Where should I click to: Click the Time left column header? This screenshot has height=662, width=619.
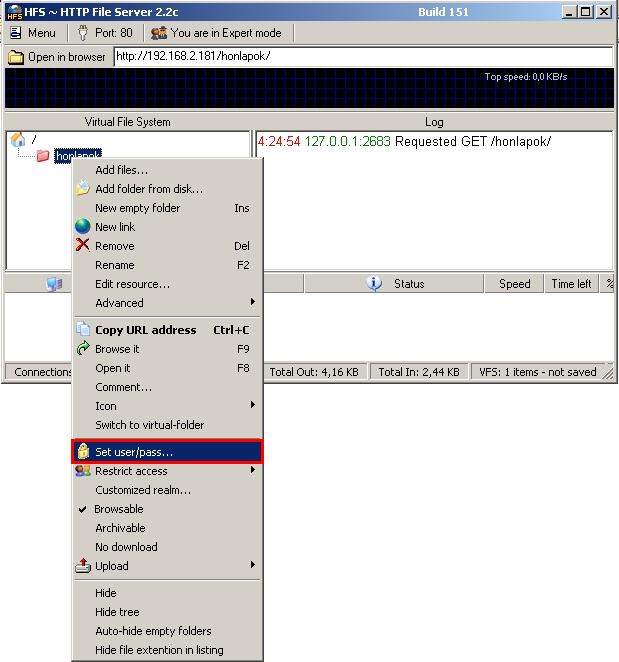click(x=571, y=283)
